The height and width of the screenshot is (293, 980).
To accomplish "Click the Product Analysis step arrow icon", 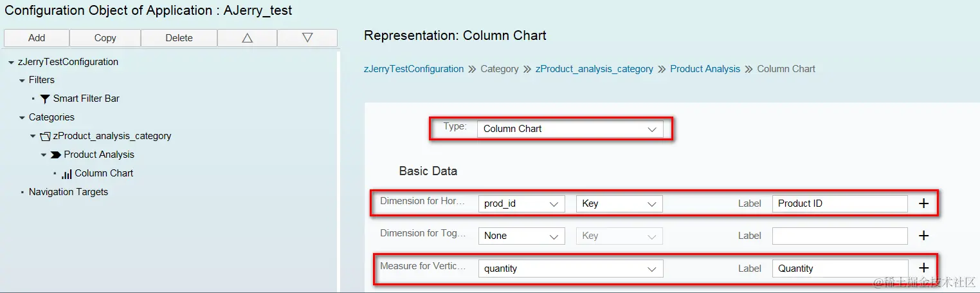I will pyautogui.click(x=56, y=155).
